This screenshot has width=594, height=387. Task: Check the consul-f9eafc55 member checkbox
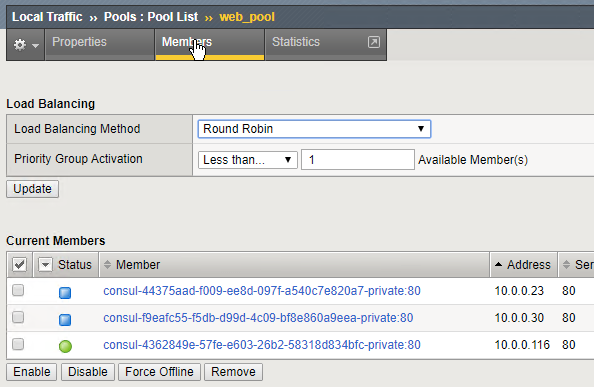coord(18,317)
